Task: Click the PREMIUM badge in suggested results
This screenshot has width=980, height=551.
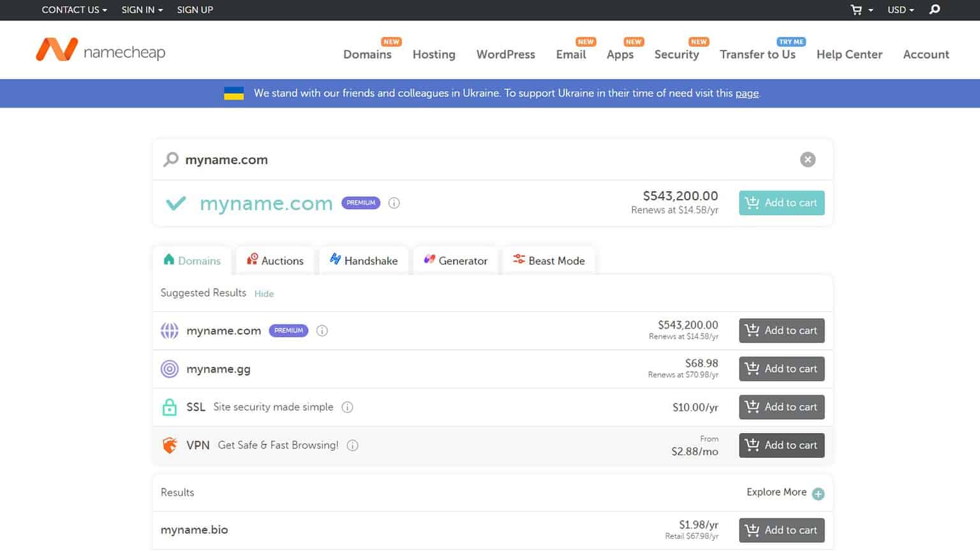Action: [288, 330]
